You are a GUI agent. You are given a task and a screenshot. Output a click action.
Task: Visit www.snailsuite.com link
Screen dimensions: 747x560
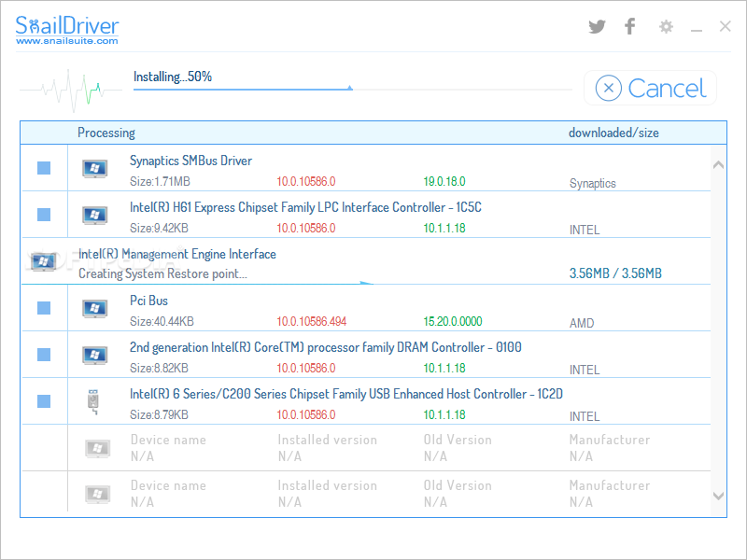(67, 41)
